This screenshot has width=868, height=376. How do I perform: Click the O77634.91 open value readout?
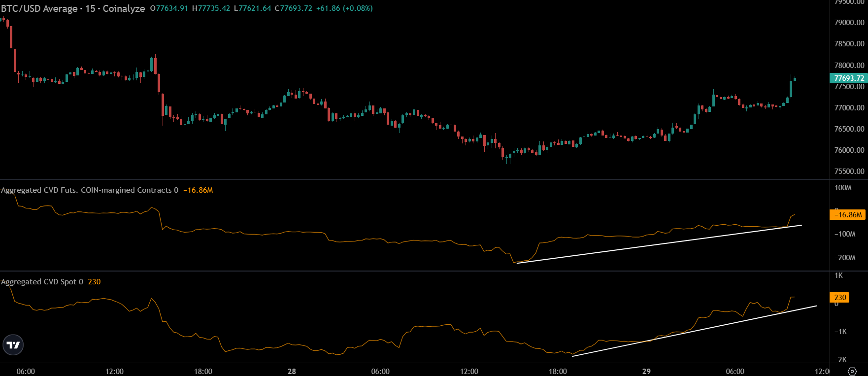pyautogui.click(x=169, y=8)
